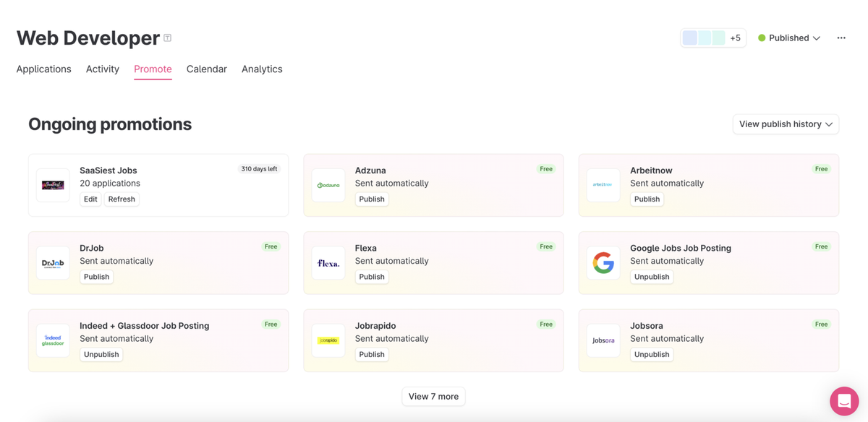Screen dimensions: 868x422
Task: Open the Analytics tab
Action: (262, 69)
